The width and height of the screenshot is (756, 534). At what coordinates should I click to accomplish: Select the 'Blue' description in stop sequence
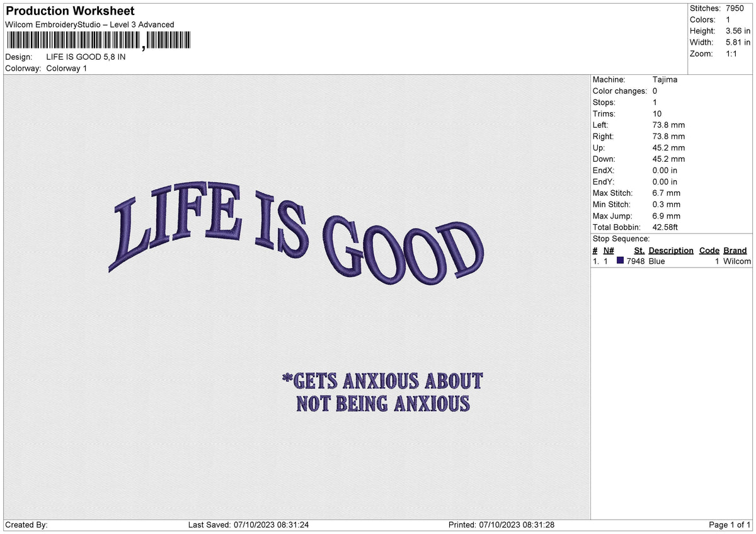click(656, 261)
